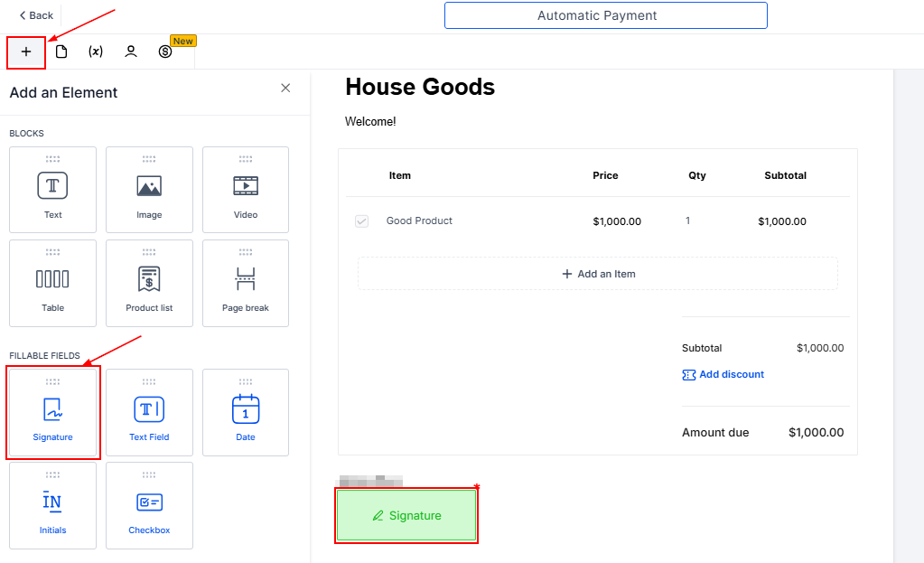Click the $1,000.00 price cell

click(x=617, y=221)
